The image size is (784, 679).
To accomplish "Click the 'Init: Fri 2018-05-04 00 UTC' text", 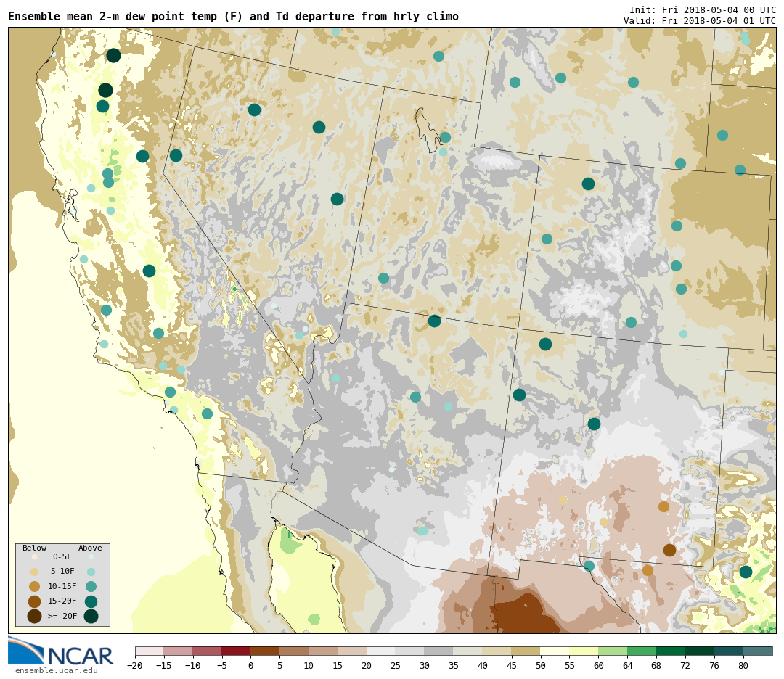I will tap(703, 10).
